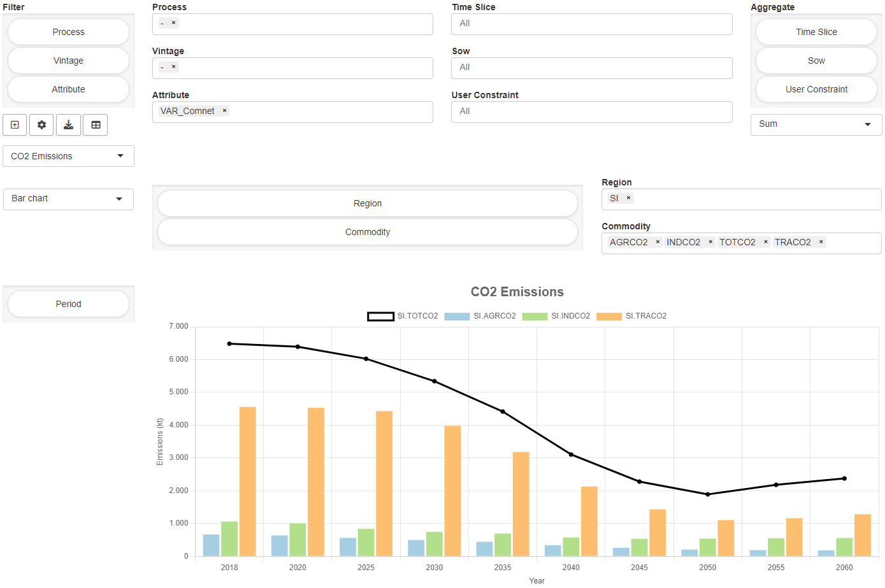Click inside the Sow input field
This screenshot has width=885, height=588.
tap(591, 67)
